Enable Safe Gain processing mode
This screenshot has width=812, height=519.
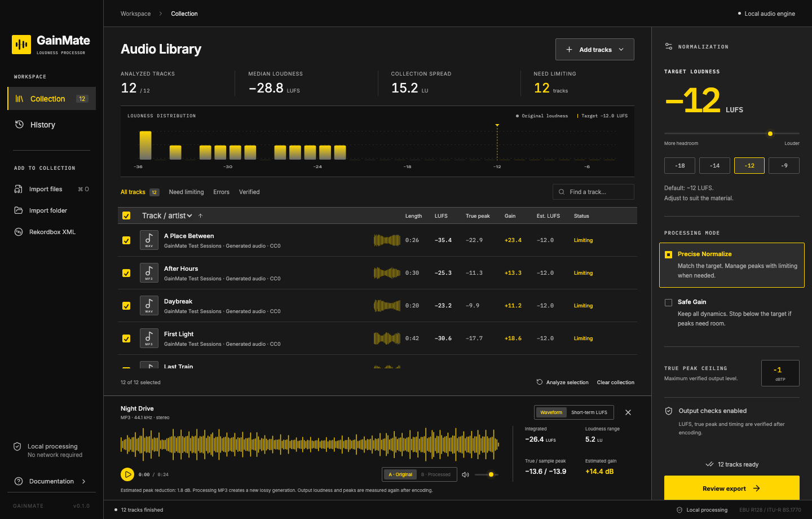732,313
